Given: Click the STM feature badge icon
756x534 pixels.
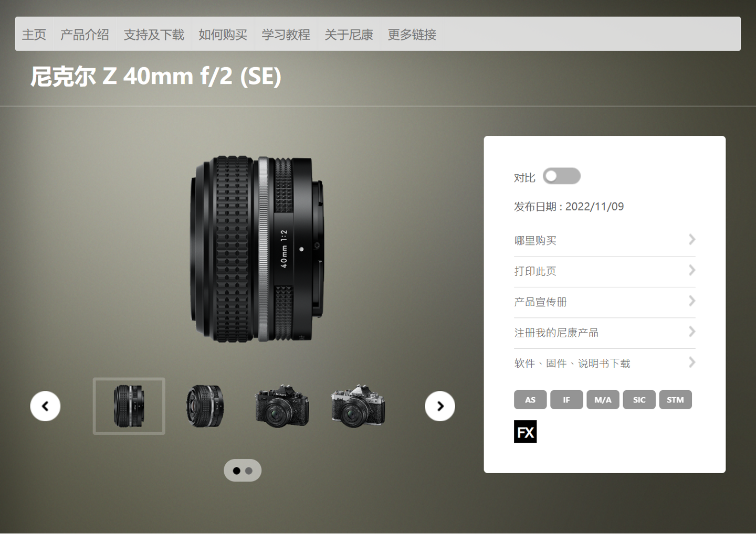Looking at the screenshot, I should [x=675, y=400].
